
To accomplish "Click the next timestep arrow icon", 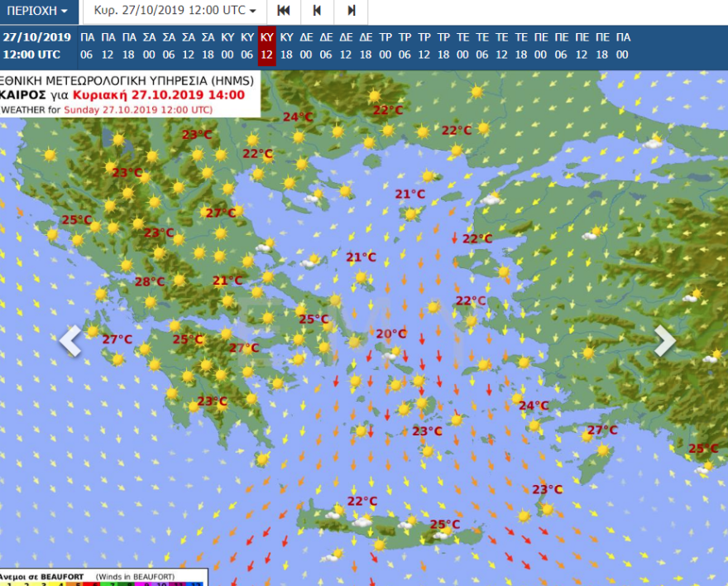I will pyautogui.click(x=350, y=12).
